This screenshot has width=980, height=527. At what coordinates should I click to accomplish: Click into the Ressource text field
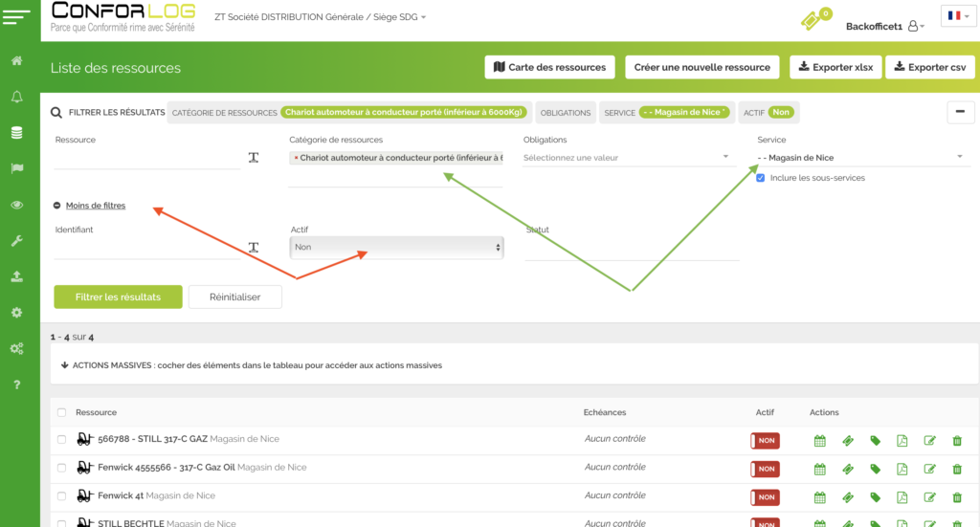click(146, 158)
